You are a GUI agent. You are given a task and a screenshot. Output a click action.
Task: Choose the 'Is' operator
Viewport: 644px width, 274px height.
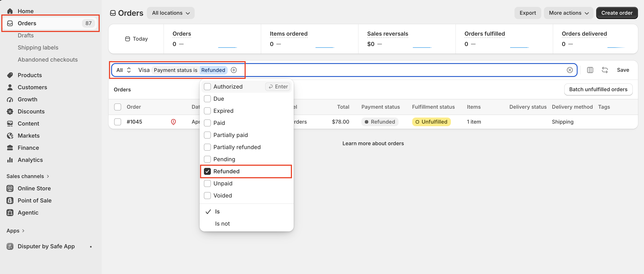(x=247, y=212)
